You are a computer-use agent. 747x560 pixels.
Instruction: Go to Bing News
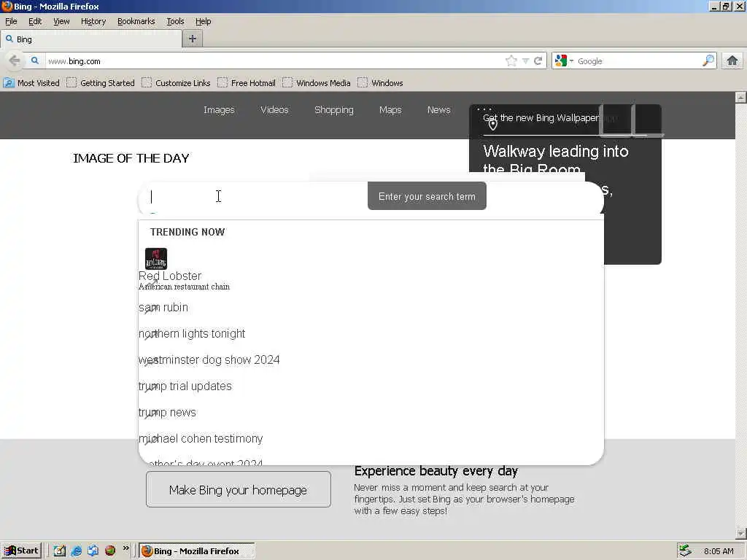pos(438,110)
